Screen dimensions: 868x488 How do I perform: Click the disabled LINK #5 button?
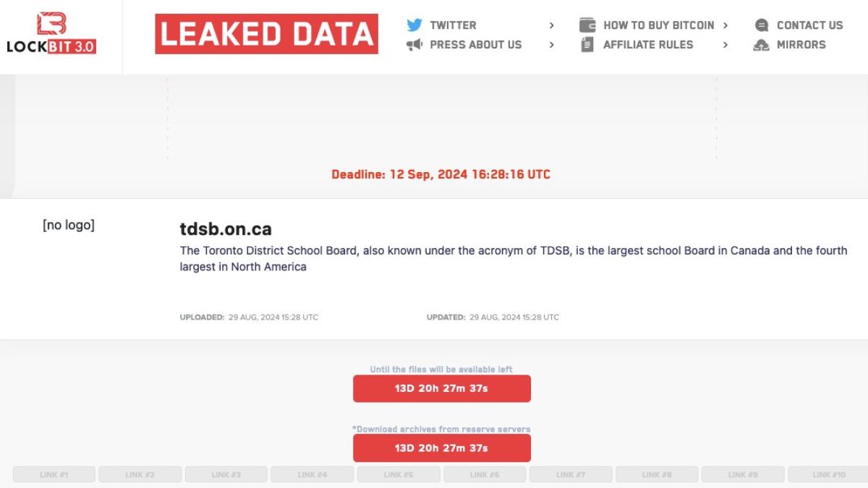point(399,475)
